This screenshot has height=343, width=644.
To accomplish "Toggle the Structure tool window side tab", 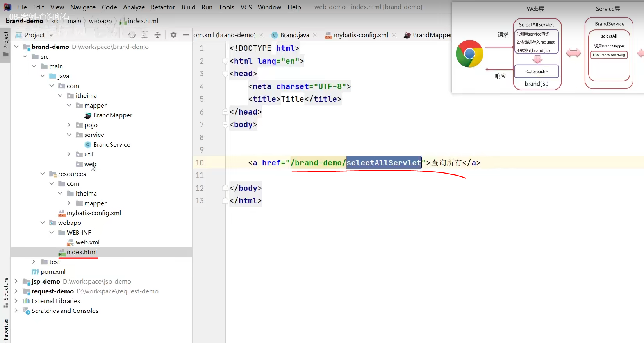I will [5, 293].
